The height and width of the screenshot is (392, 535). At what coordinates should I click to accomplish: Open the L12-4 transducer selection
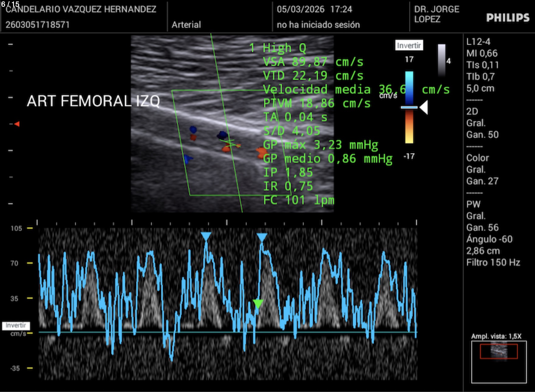[x=478, y=42]
